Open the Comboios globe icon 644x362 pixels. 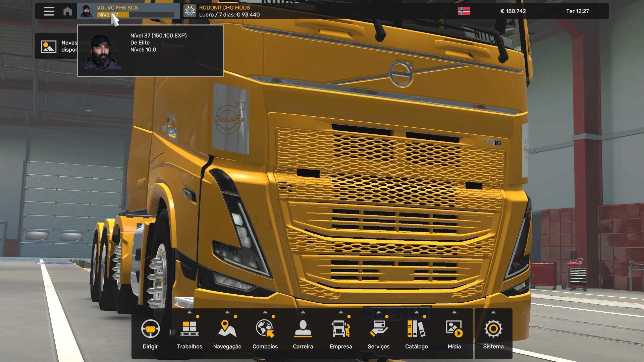pos(265,328)
